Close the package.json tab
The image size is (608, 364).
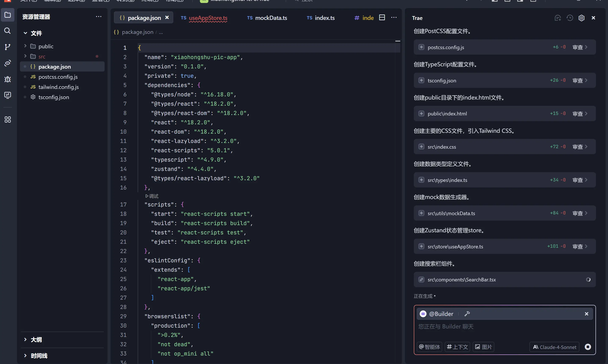[167, 18]
